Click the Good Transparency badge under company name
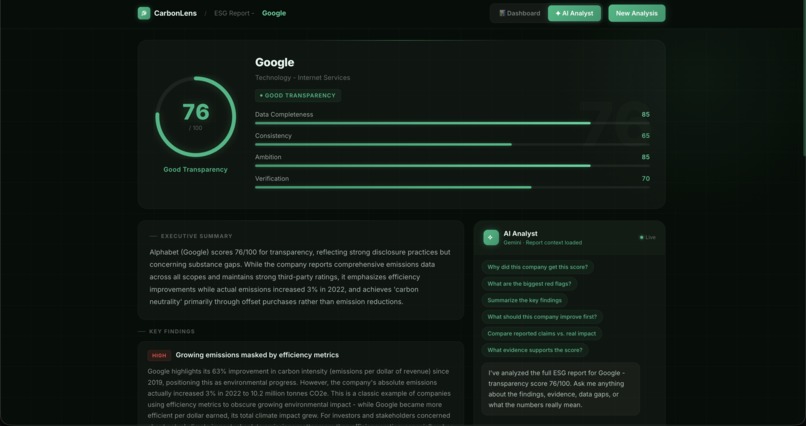Screen dimensions: 806x426 (x=298, y=96)
